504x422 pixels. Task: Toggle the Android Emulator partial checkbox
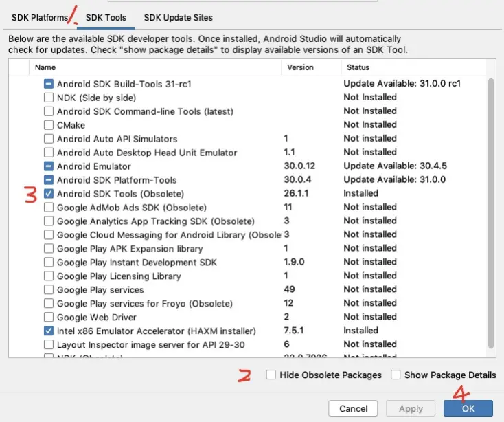[x=49, y=166]
